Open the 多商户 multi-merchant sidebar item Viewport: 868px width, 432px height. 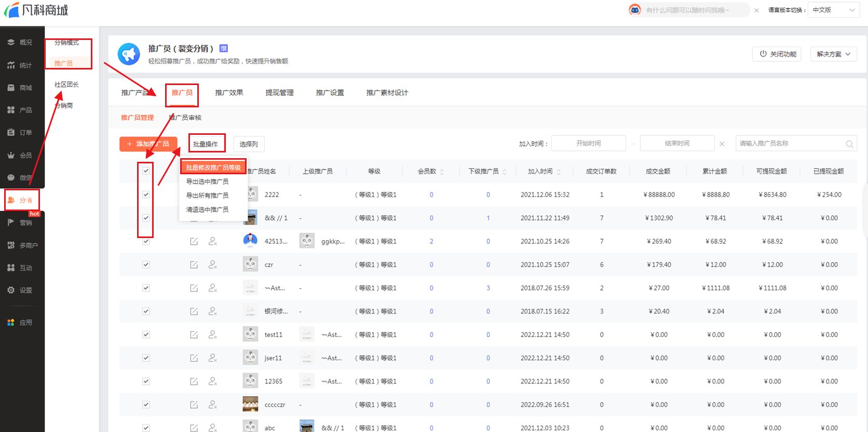(22, 245)
